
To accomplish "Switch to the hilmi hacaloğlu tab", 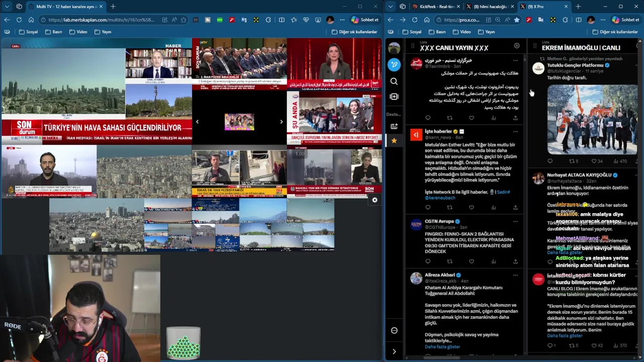I will click(489, 7).
